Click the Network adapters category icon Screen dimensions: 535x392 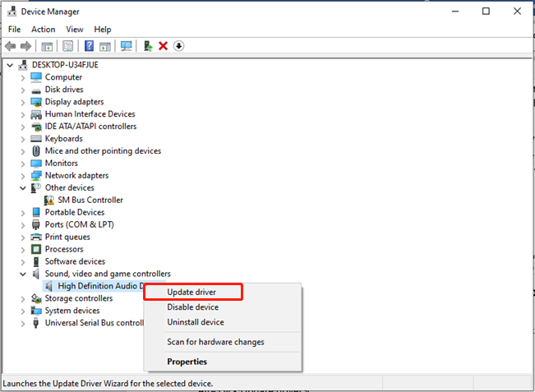tap(36, 176)
